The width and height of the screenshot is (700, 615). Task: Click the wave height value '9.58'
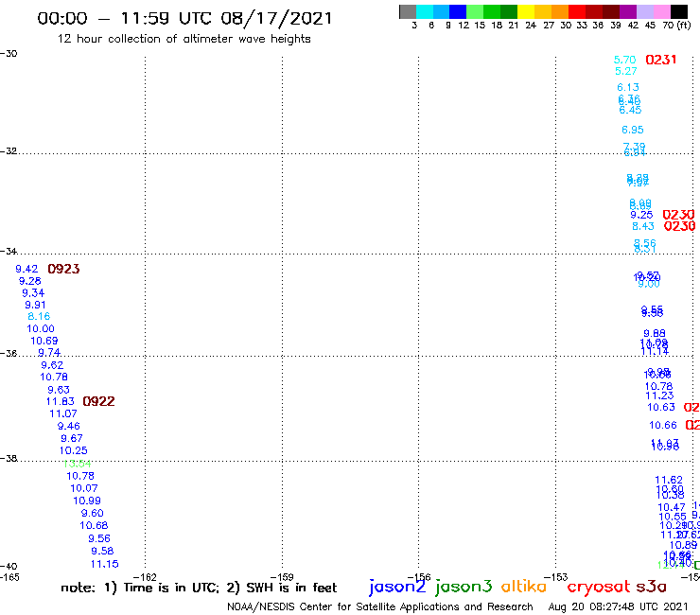pyautogui.click(x=102, y=551)
